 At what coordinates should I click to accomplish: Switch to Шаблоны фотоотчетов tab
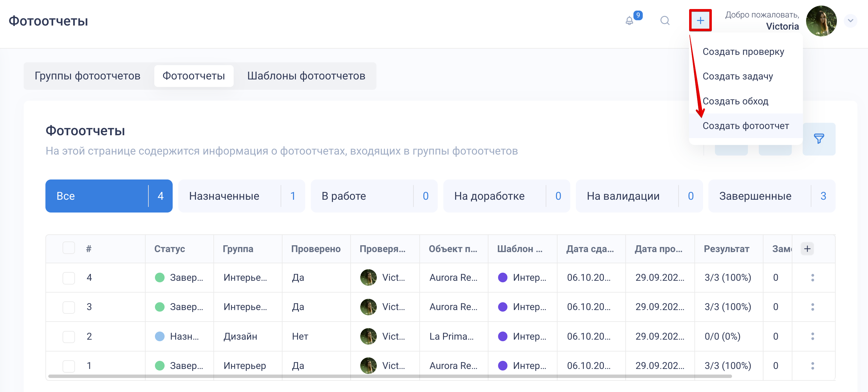coord(306,76)
